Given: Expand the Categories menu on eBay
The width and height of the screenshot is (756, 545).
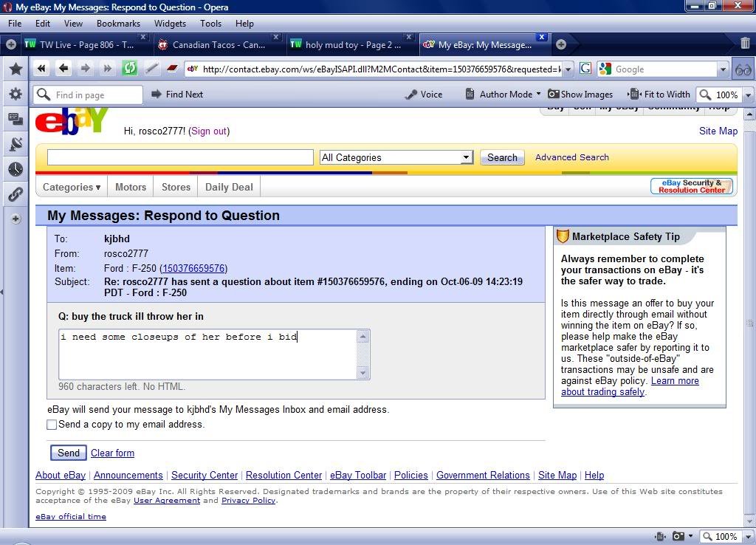Looking at the screenshot, I should pos(72,187).
